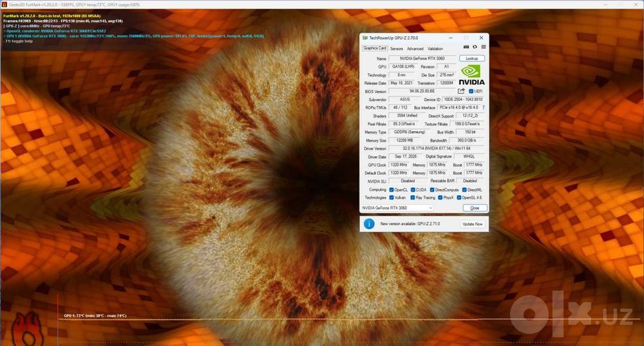
Task: Click the Revision field A1
Action: [x=446, y=66]
